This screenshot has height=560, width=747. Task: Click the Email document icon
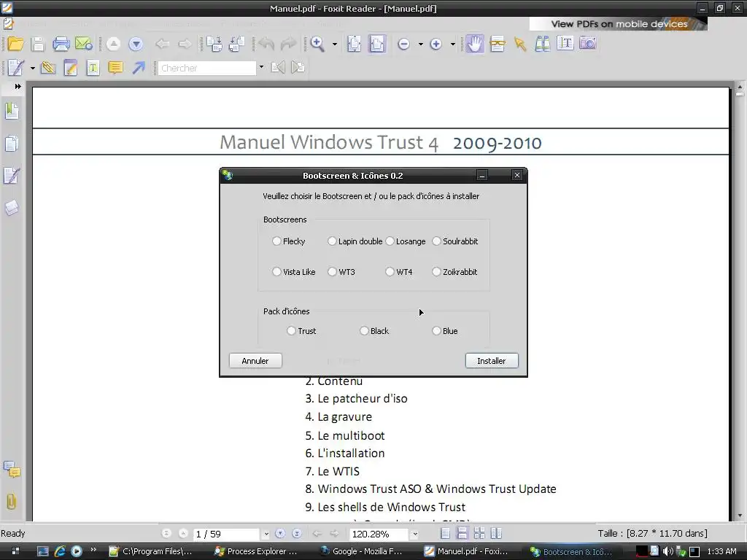click(84, 44)
